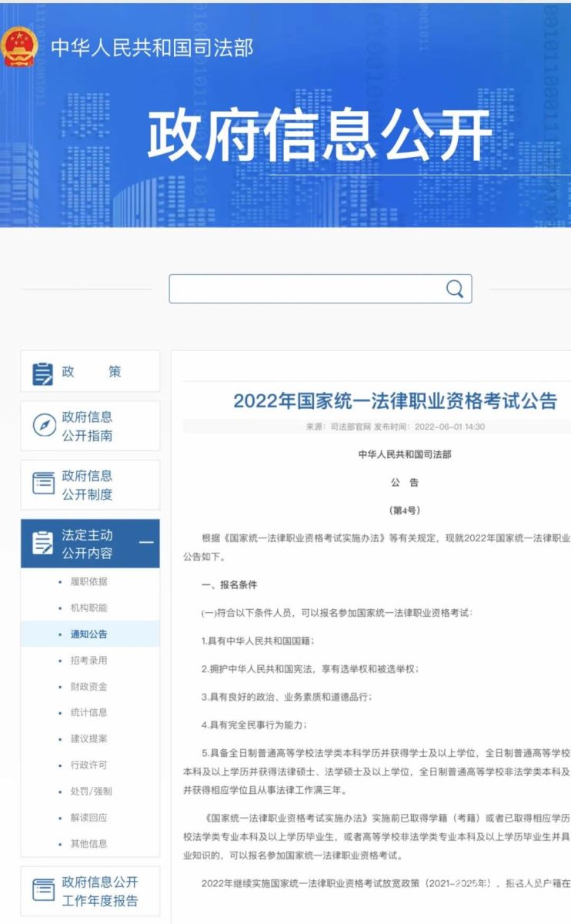The width and height of the screenshot is (571, 924).
Task: Open 统计信息 sidebar entry
Action: coord(88,712)
